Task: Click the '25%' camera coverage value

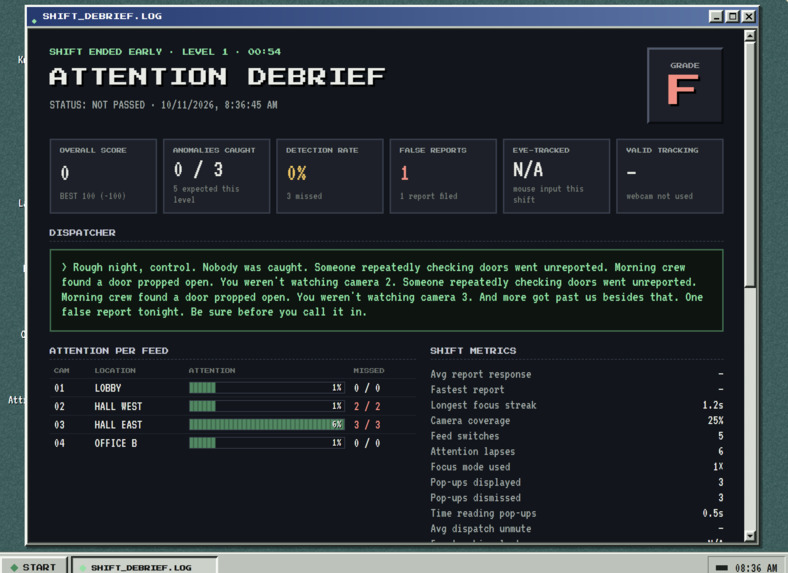Action: click(x=715, y=421)
